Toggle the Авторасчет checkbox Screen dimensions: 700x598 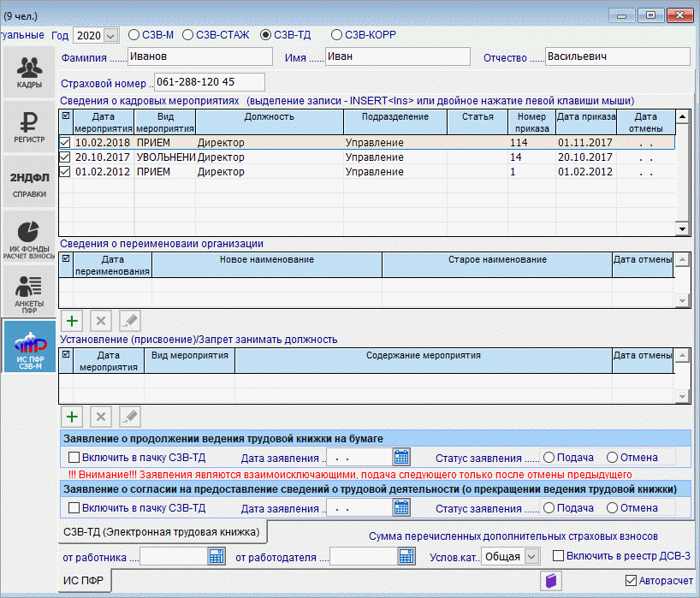(631, 581)
